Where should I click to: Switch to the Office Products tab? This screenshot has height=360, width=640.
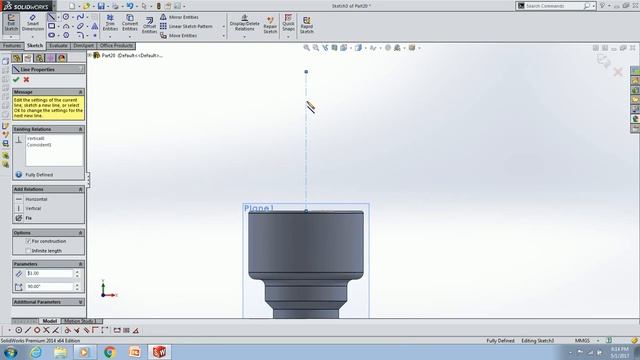tap(116, 46)
